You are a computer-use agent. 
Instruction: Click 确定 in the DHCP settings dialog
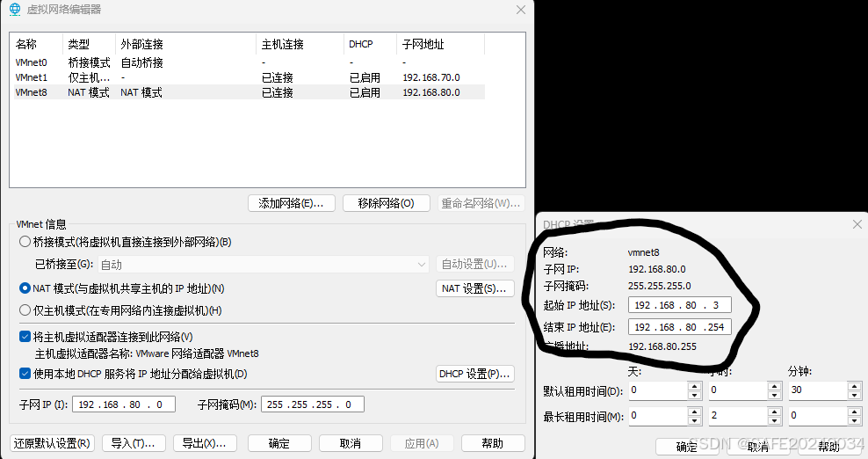(687, 447)
